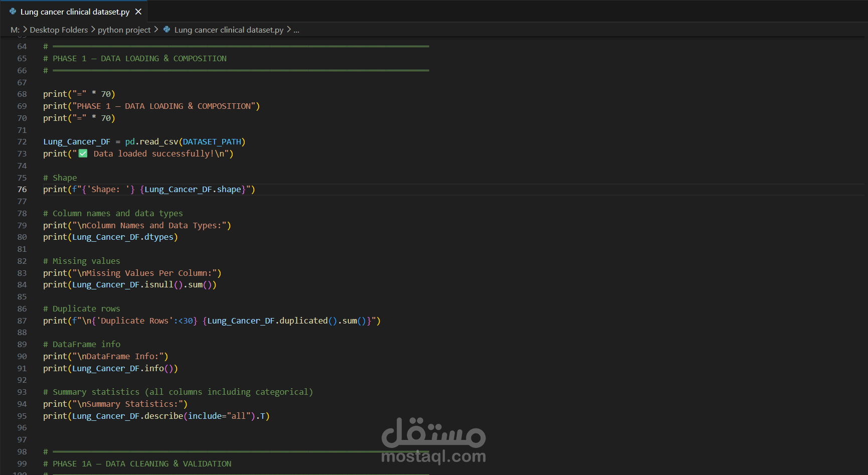The height and width of the screenshot is (475, 868).
Task: Click the "\nDataFrame Info:" string
Action: pyautogui.click(x=118, y=357)
